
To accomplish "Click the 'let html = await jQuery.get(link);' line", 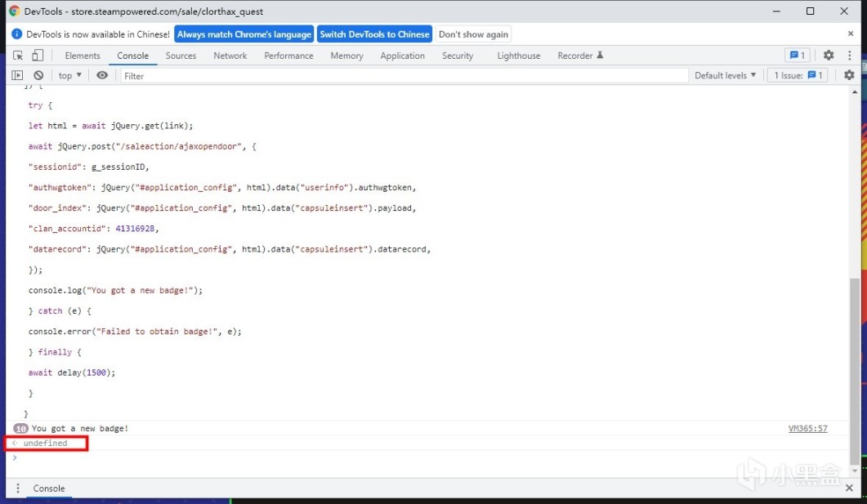I will 110,126.
